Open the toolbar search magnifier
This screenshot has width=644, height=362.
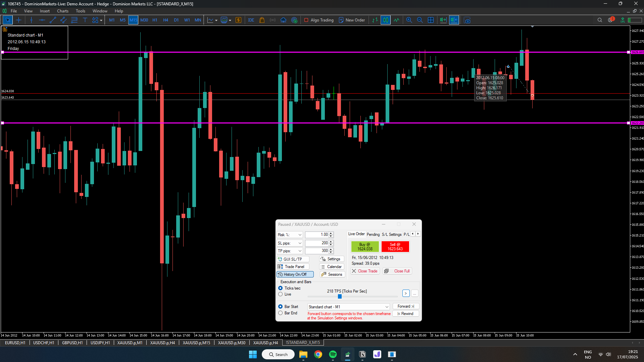(600, 20)
